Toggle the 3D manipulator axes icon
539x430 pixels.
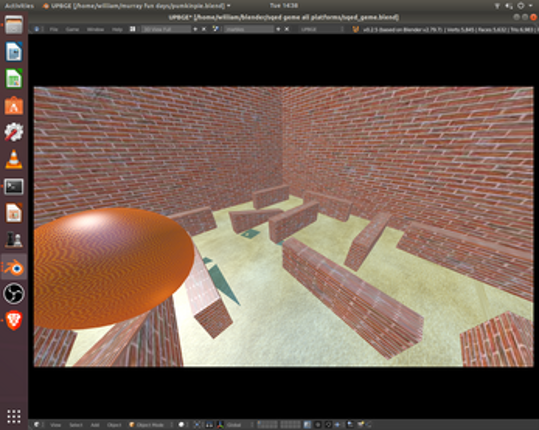coord(220,425)
